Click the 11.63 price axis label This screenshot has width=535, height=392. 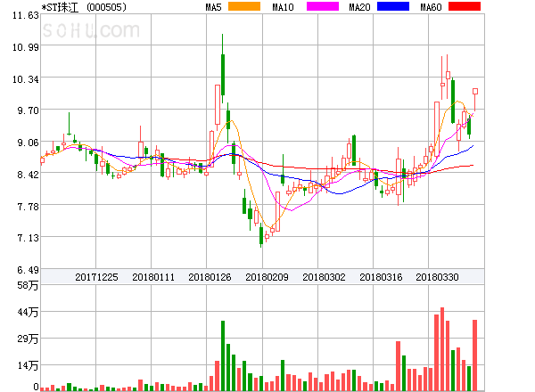26,15
